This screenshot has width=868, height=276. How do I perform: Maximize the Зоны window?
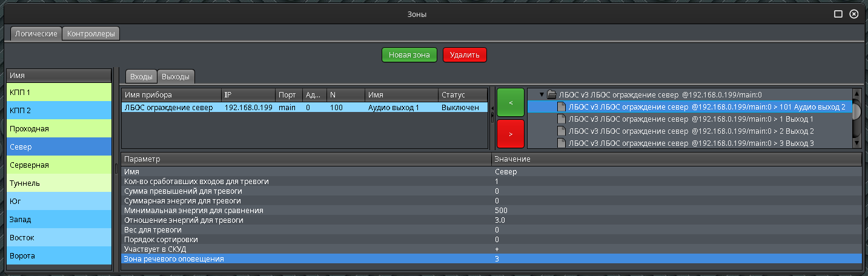838,14
